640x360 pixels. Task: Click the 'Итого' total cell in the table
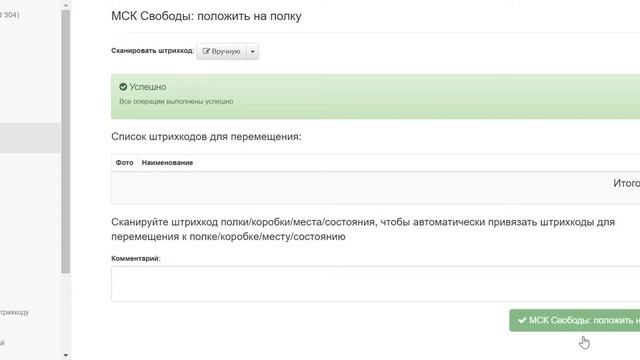tap(627, 183)
